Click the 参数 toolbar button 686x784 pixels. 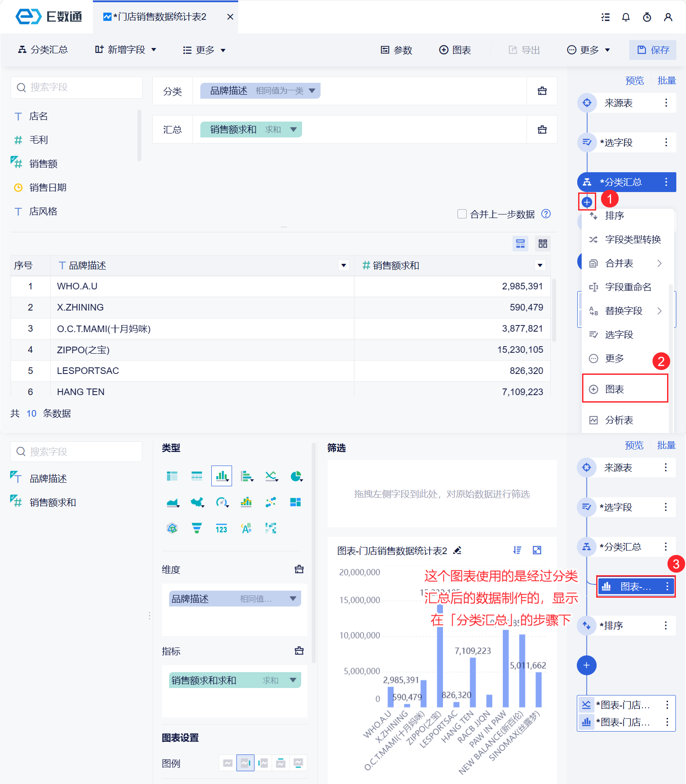pyautogui.click(x=396, y=50)
